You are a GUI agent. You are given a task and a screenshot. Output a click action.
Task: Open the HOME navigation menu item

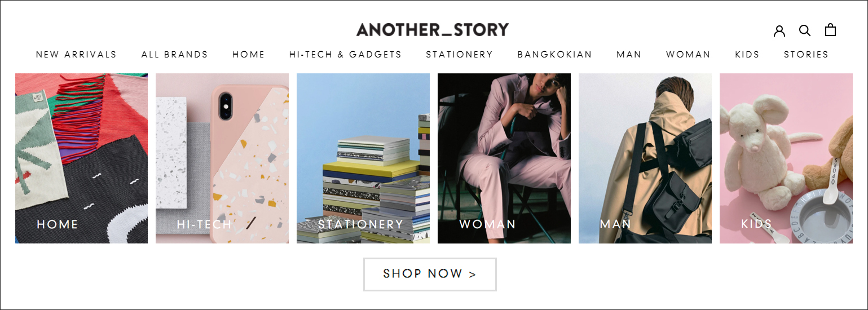tap(249, 55)
